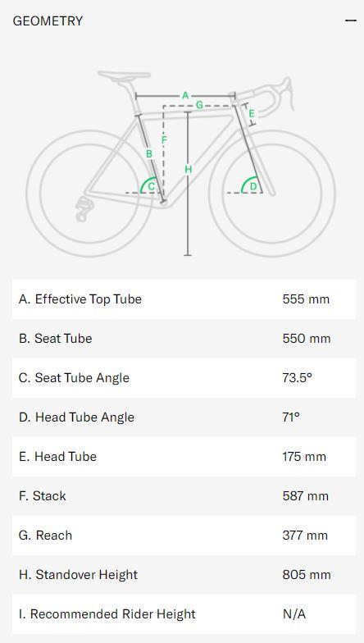This screenshot has width=364, height=643.
Task: Click the GEOMETRY section heading
Action: point(48,21)
